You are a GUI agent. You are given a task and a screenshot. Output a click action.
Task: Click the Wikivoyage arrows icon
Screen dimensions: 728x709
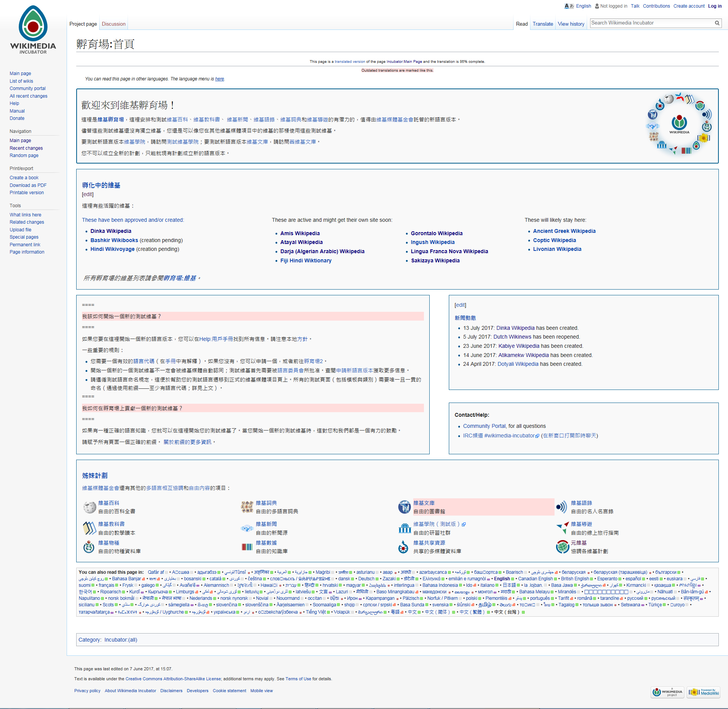pyautogui.click(x=562, y=528)
